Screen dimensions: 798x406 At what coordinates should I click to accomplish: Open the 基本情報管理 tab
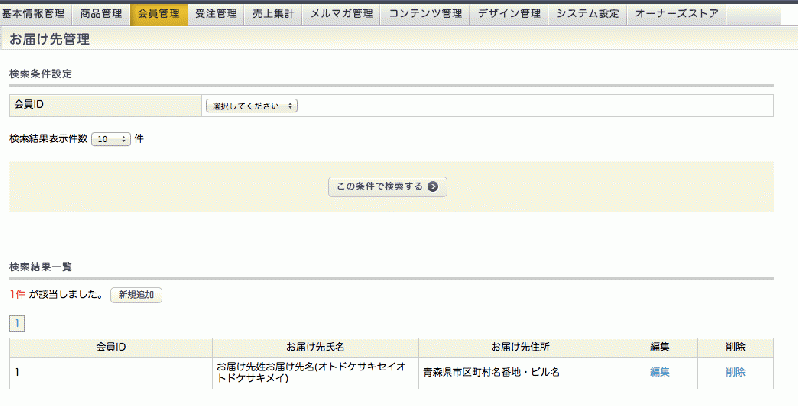point(35,14)
